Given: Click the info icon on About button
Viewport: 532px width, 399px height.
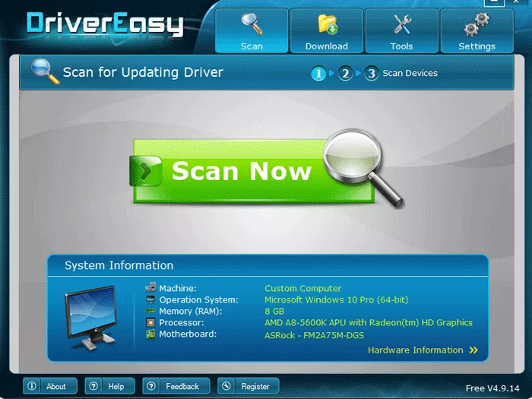Looking at the screenshot, I should tap(32, 386).
